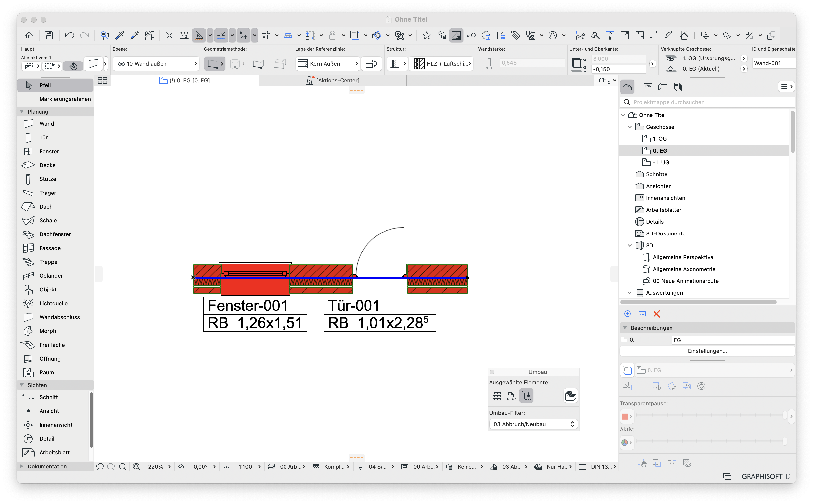Screen dimensions: 813x504
Task: Open the Layoutbuch navigator tab
Action: 663,87
